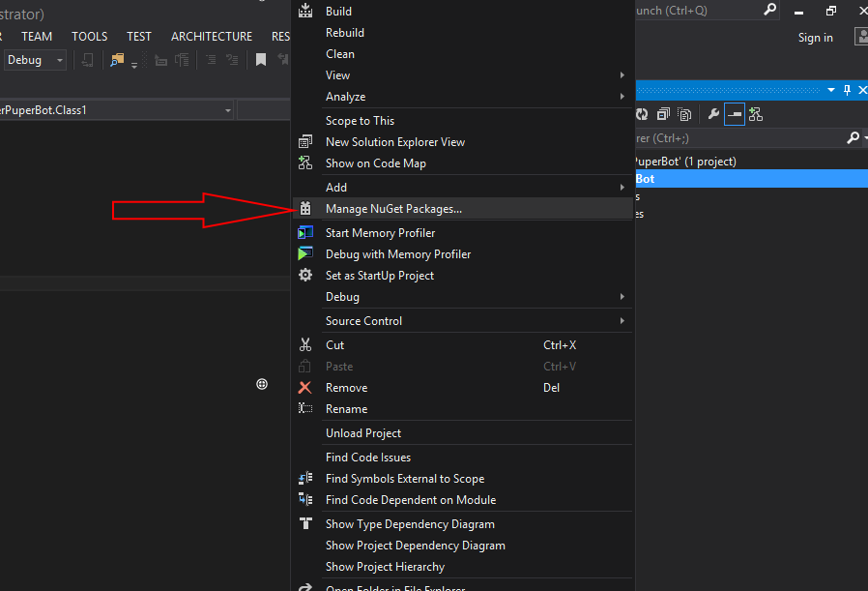Screen dimensions: 868x591
Task: Choose Set as StartUp Project
Action: coord(379,276)
